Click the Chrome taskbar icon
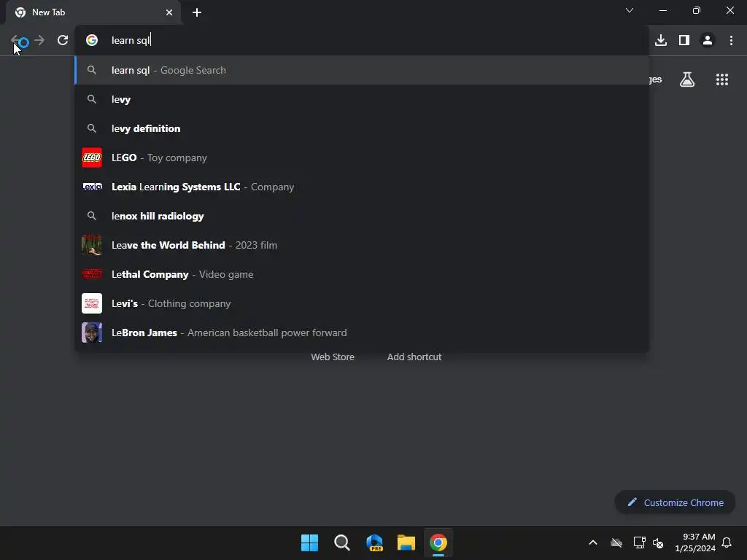747x560 pixels. coord(438,542)
